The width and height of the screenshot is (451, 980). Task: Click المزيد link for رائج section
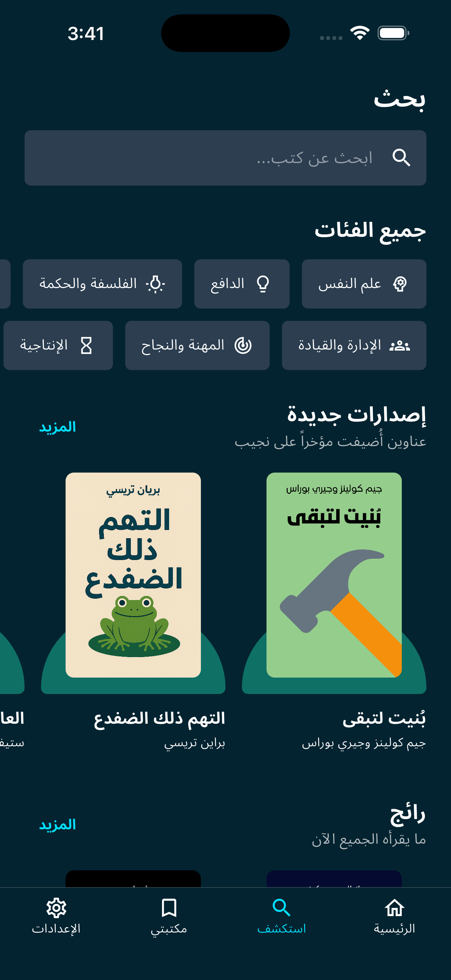click(x=57, y=825)
